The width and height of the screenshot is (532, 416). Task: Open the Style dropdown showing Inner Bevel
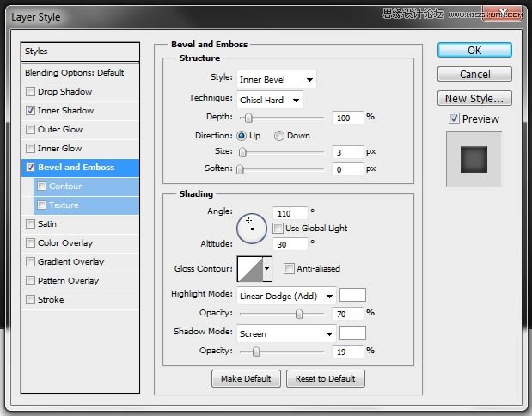tap(277, 79)
